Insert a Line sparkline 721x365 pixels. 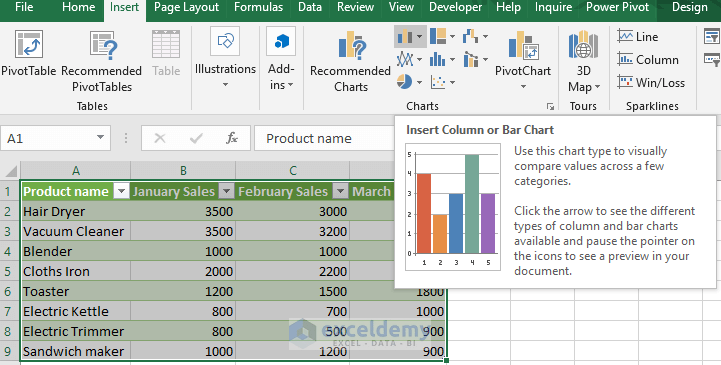[638, 36]
